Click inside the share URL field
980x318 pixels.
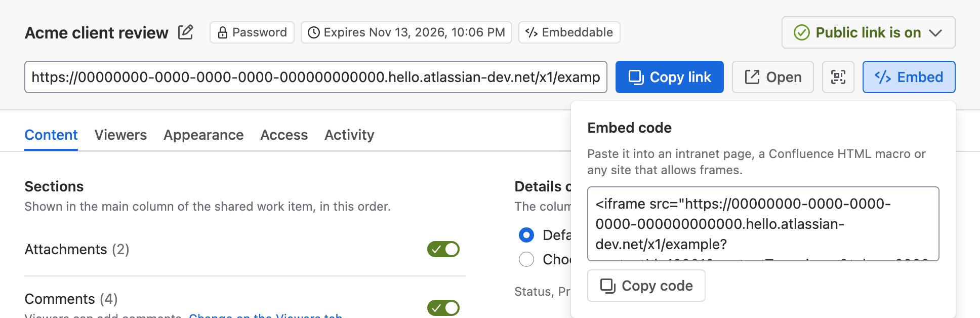coord(316,77)
